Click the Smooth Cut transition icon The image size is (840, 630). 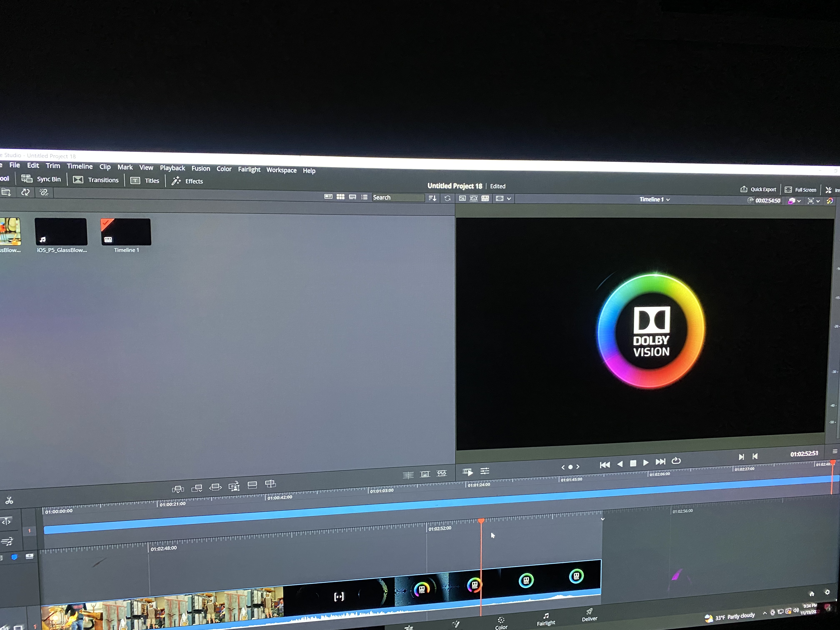(x=442, y=473)
